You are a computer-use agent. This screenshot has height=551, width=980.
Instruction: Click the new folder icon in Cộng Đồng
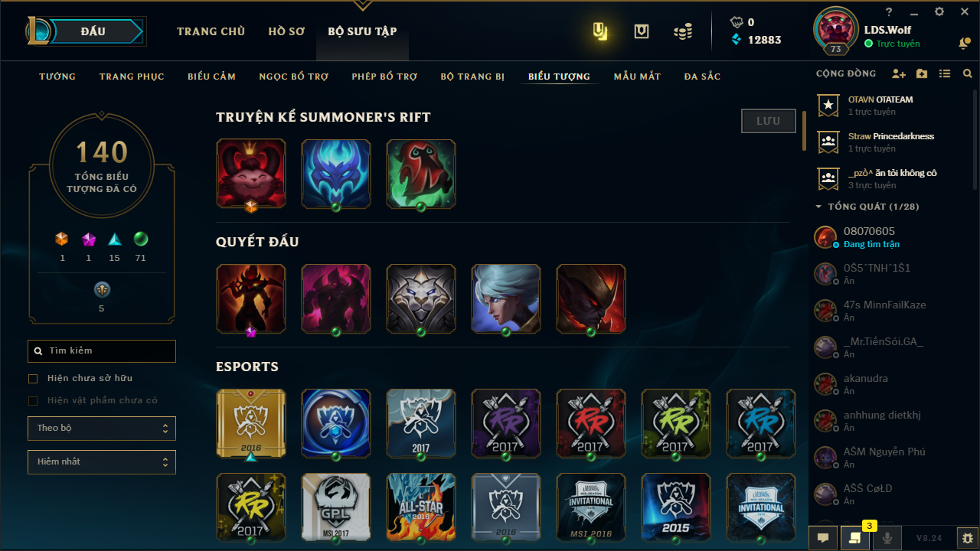pyautogui.click(x=922, y=74)
